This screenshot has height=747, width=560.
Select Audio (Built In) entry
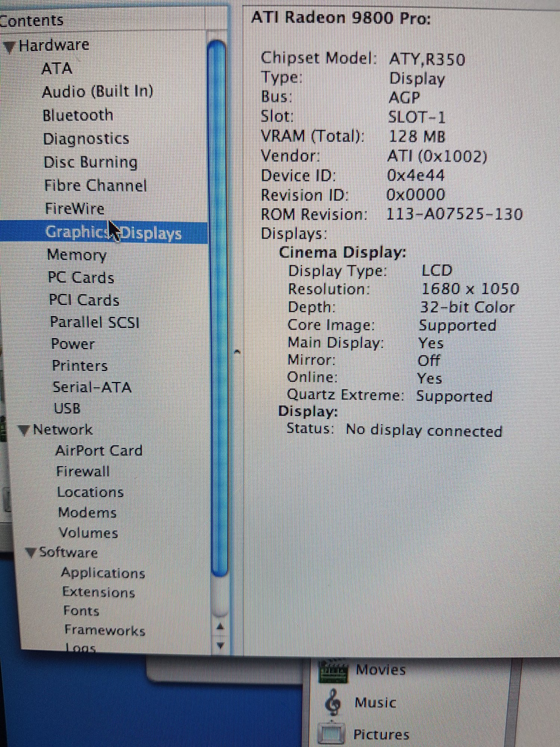tap(97, 92)
